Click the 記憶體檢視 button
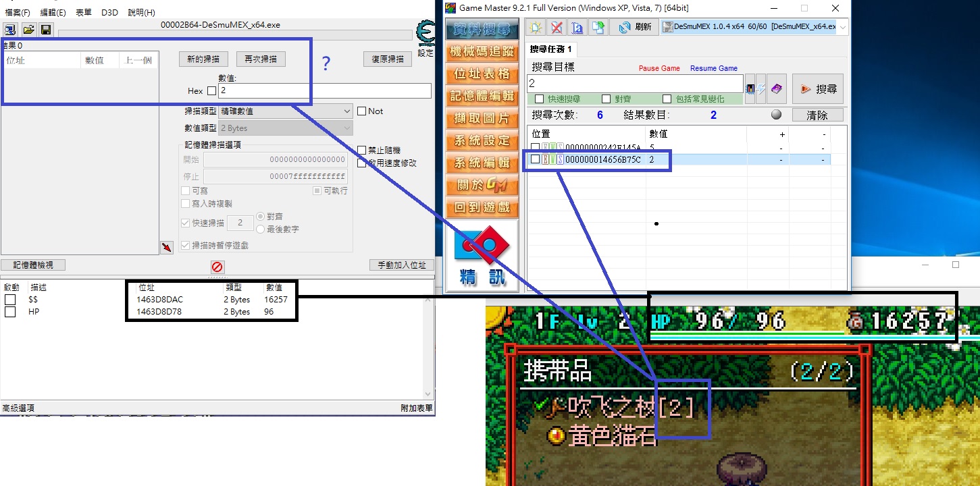 (33, 265)
